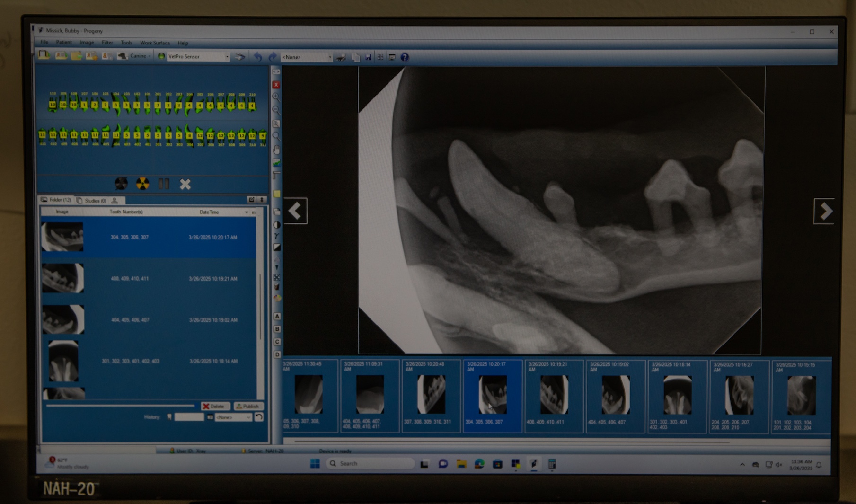Click preset button B
This screenshot has height=504, width=856.
(x=277, y=329)
